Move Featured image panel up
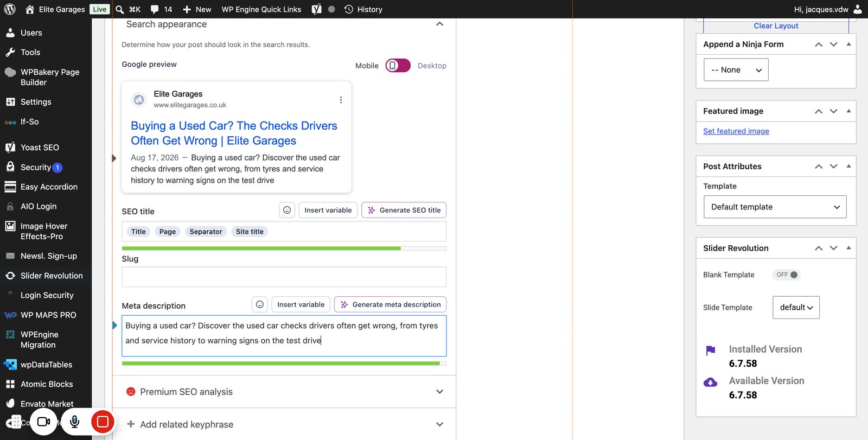868x440 pixels. pyautogui.click(x=819, y=111)
